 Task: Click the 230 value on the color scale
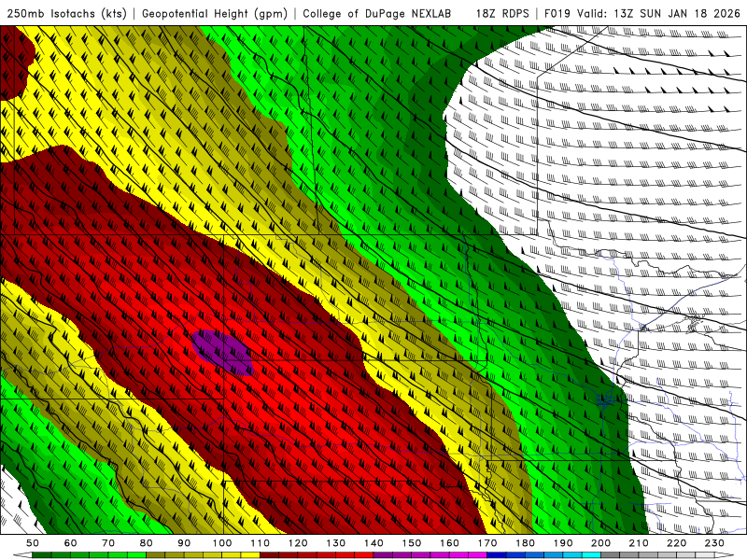[x=714, y=543]
